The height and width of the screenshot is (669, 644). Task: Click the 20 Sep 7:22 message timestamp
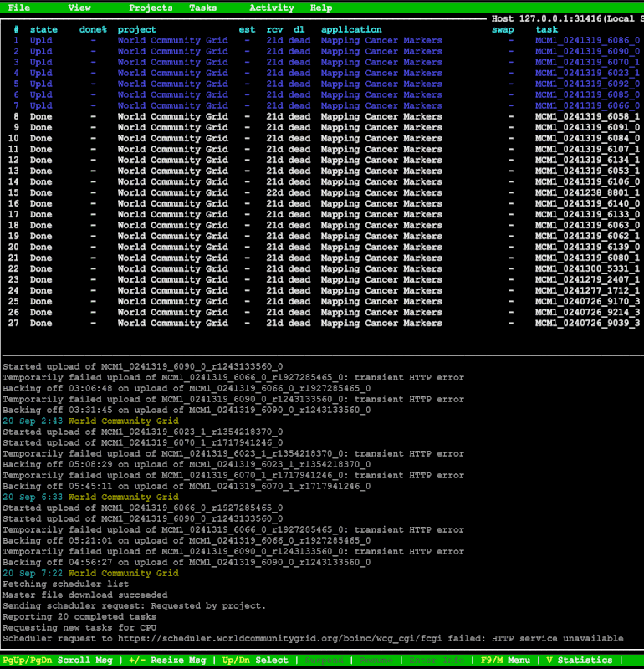[x=33, y=573]
